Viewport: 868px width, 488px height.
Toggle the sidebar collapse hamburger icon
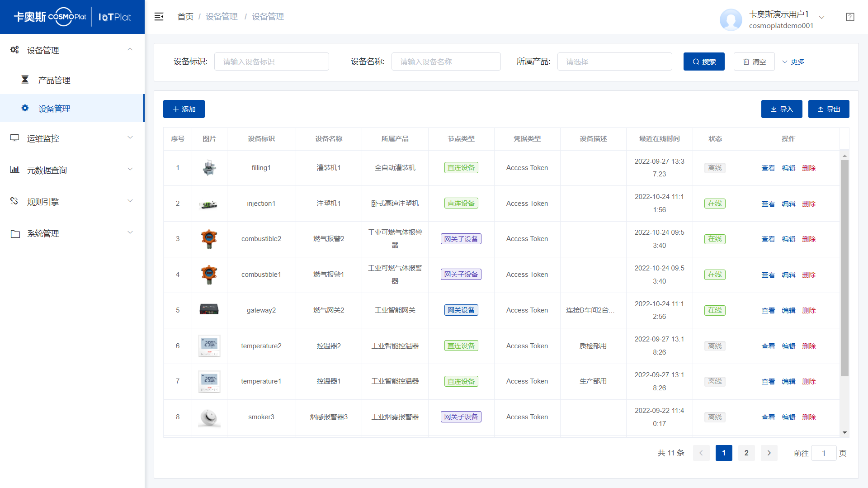(x=159, y=17)
